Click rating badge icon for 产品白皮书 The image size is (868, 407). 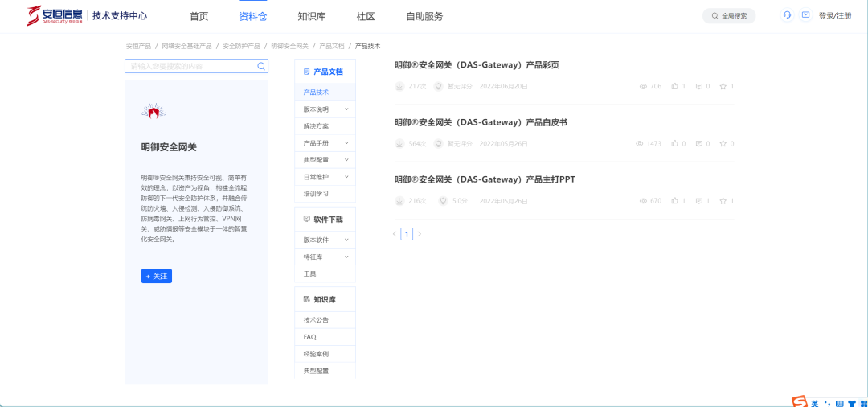click(x=439, y=144)
